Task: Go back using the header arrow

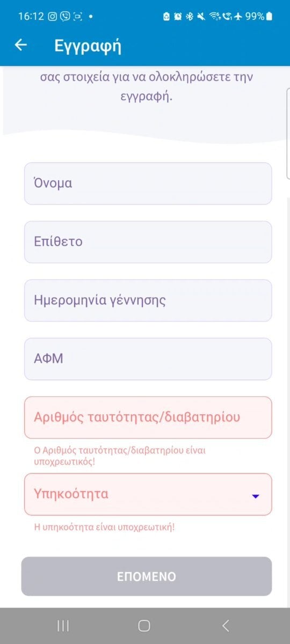Action: [x=20, y=46]
